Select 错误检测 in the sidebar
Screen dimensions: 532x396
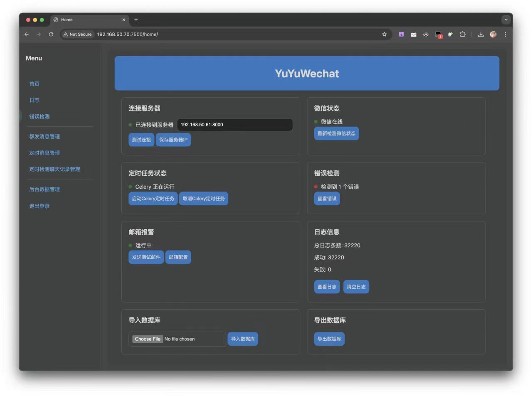(x=39, y=116)
